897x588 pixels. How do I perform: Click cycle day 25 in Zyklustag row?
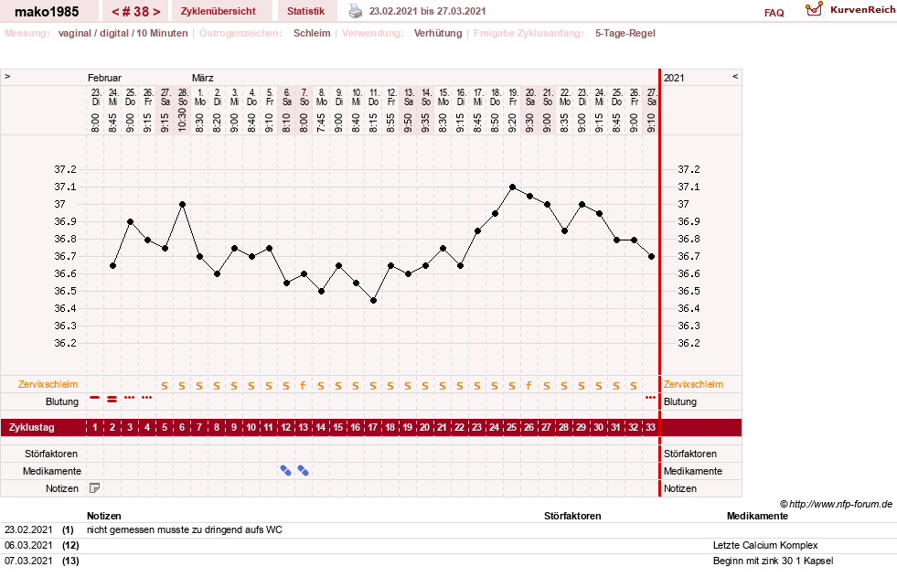[x=511, y=427]
